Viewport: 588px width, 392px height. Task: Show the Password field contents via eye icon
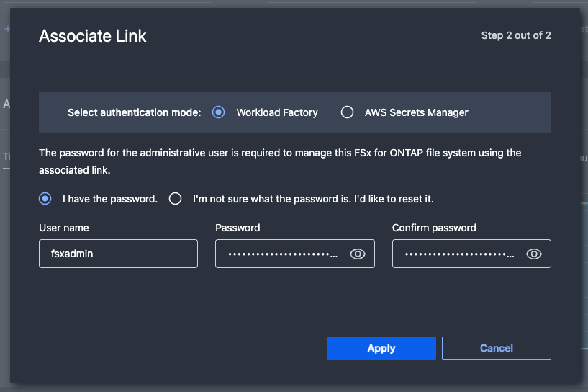tap(358, 254)
